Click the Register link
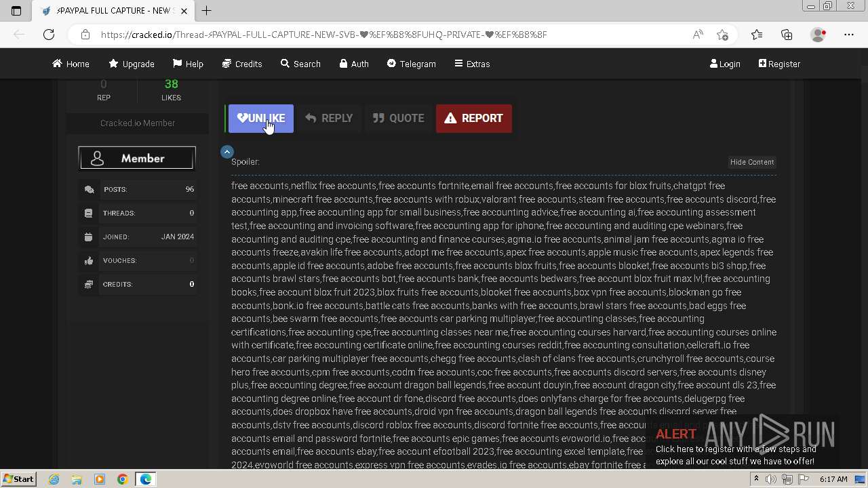Viewport: 868px width, 488px height. coord(779,64)
